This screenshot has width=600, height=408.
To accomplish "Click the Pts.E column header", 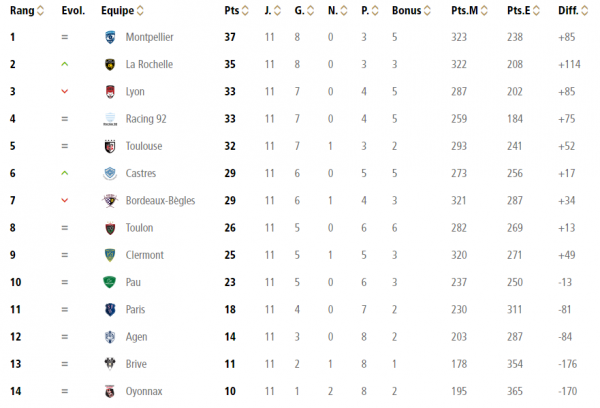I will coord(519,11).
